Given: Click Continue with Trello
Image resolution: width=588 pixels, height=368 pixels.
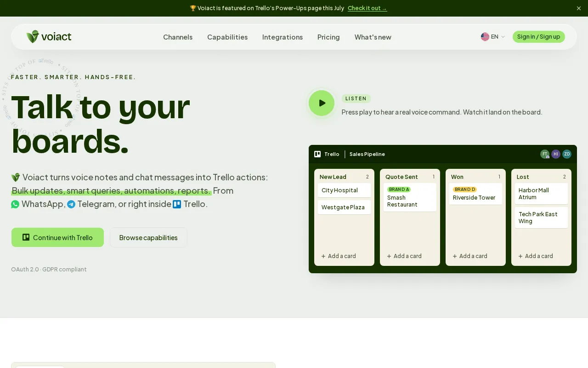Looking at the screenshot, I should coord(57,237).
